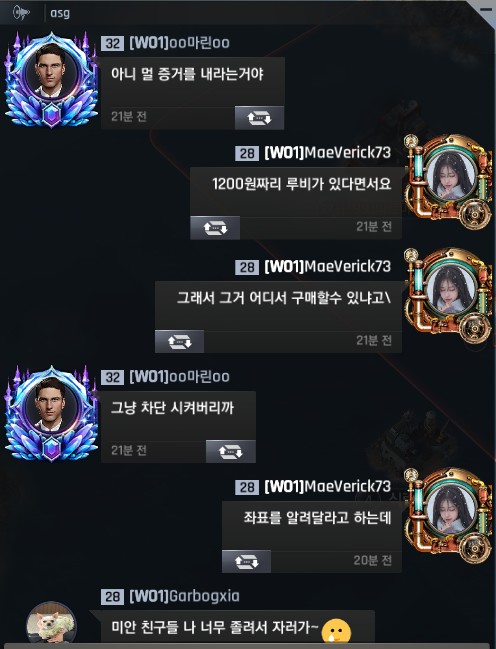Click level 32 badge on first message
496x649 pixels.
[x=112, y=43]
